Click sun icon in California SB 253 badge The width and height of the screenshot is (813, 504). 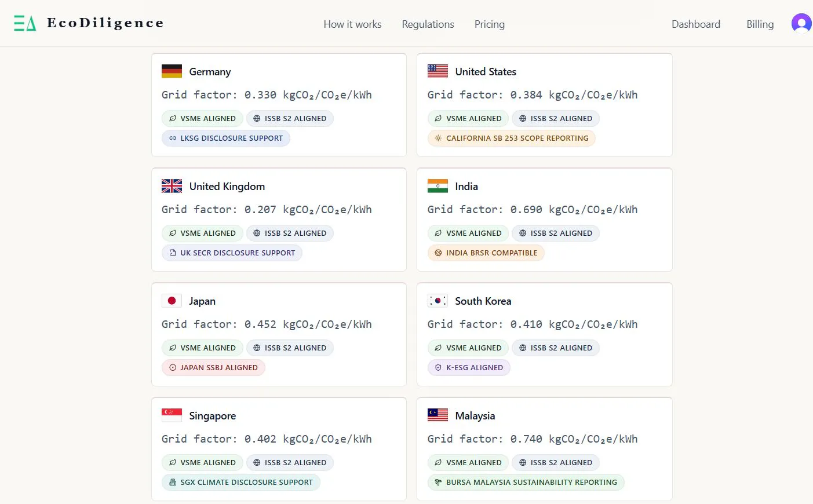[438, 138]
